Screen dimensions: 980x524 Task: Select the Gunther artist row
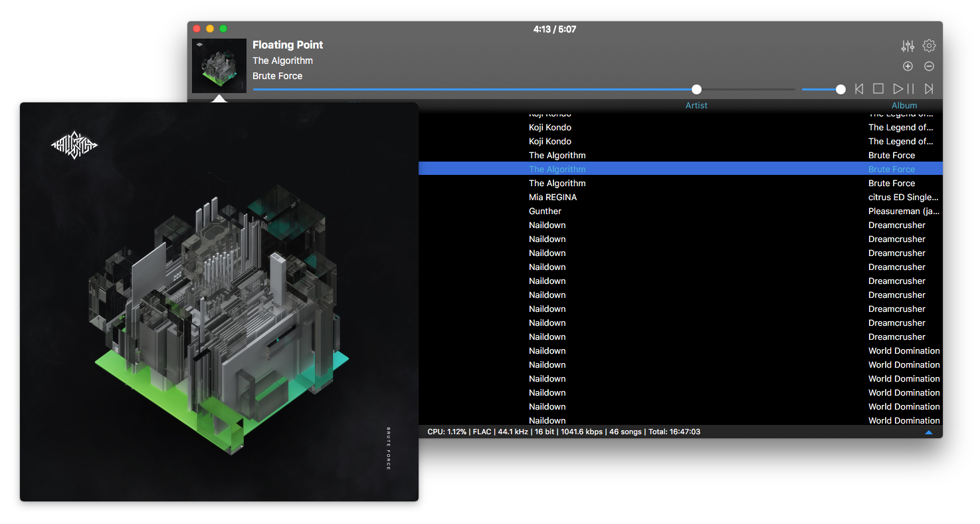tap(545, 211)
